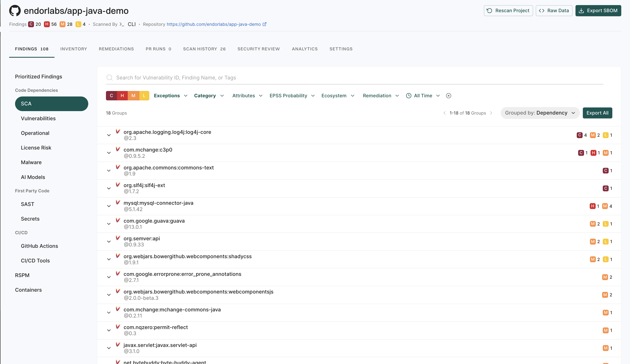
Task: Switch to the Inventory tab
Action: pos(73,49)
